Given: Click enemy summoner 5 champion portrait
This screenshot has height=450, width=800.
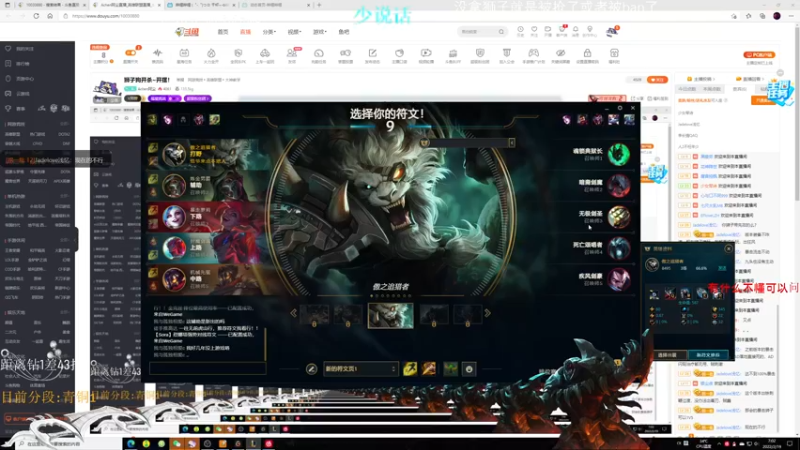Looking at the screenshot, I should pos(618,280).
